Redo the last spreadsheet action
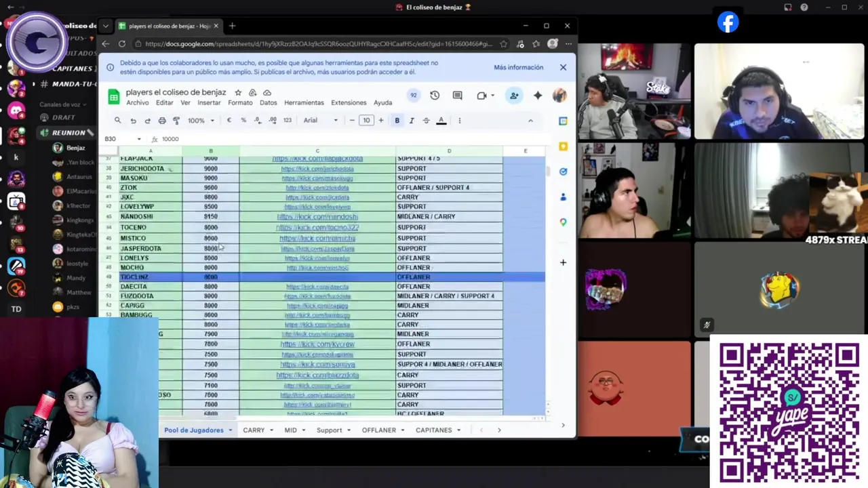The width and height of the screenshot is (868, 488). 147,121
